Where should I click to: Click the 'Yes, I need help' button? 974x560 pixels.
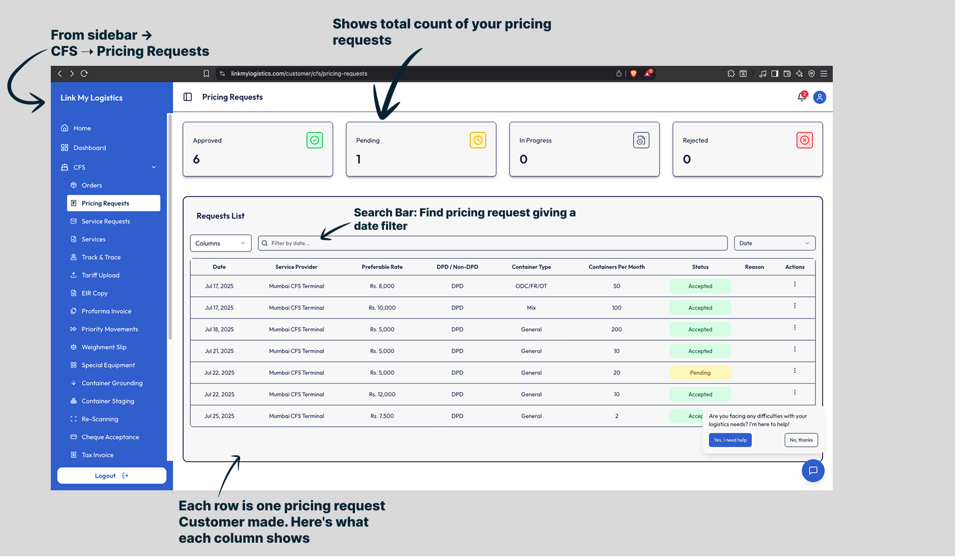tap(730, 440)
